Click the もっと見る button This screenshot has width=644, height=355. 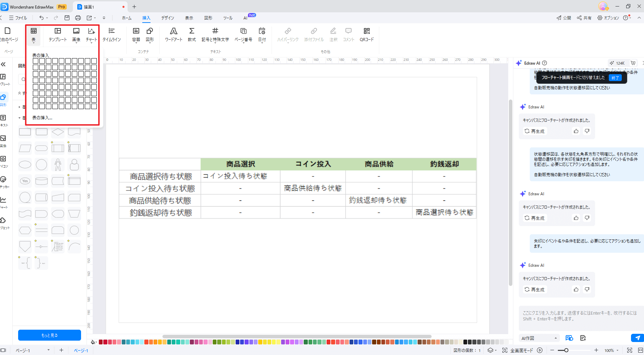pos(50,335)
